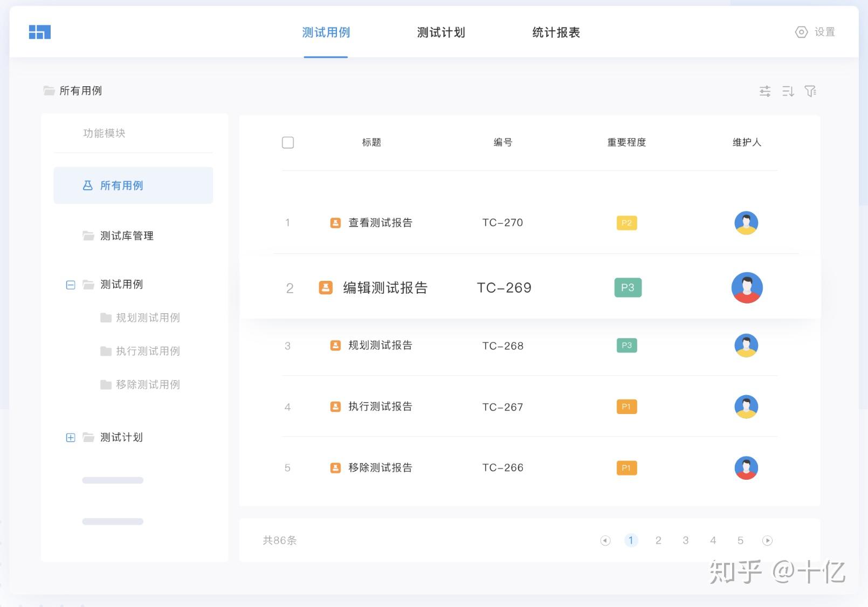Open the filter funnel icon

click(x=810, y=91)
